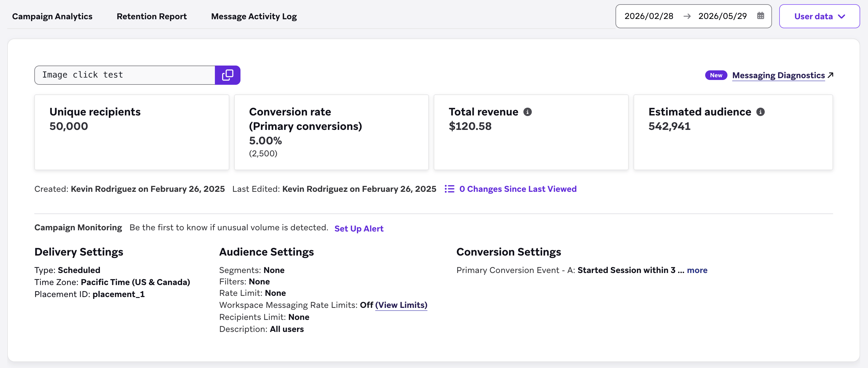Screen dimensions: 868x368
Task: Go to the Message Activity Log tab
Action: pyautogui.click(x=254, y=16)
